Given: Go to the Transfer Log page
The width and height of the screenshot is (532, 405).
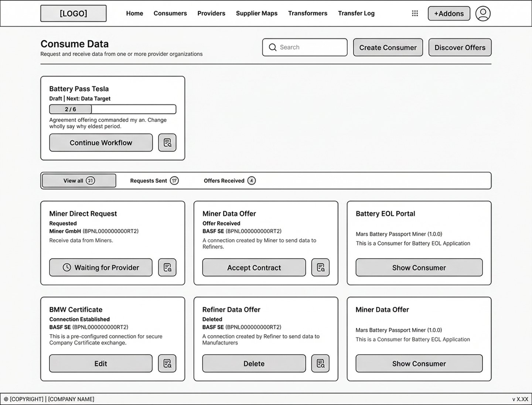Looking at the screenshot, I should pyautogui.click(x=356, y=13).
